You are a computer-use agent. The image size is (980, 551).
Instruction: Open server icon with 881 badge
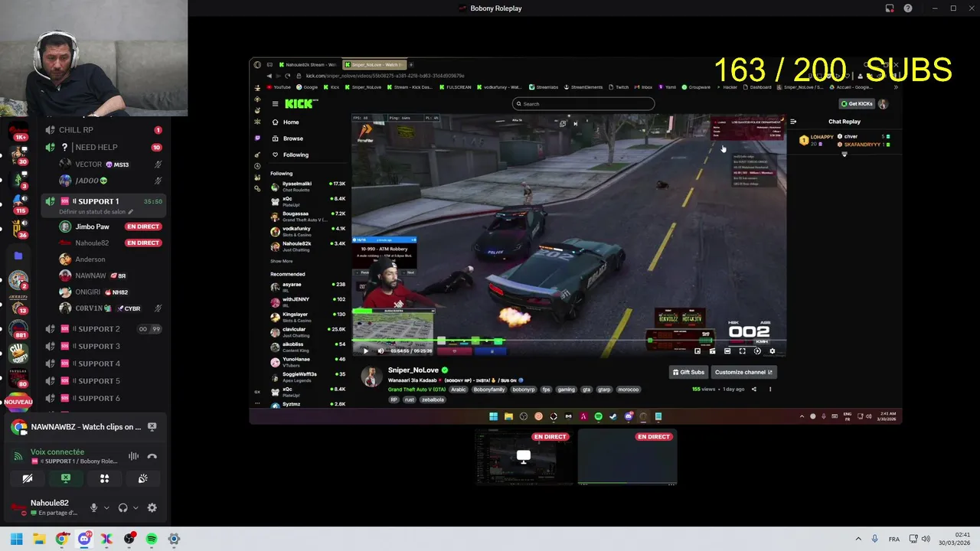(18, 328)
